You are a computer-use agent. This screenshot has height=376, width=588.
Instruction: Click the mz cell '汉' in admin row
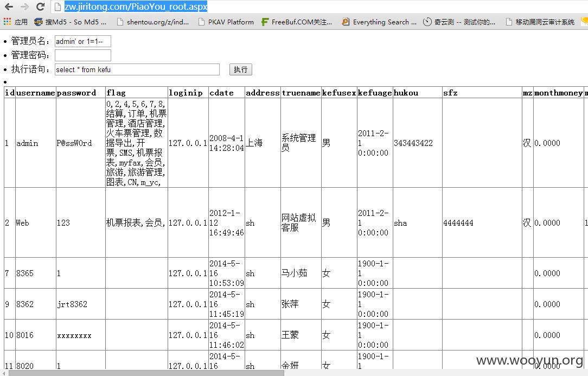coord(527,143)
